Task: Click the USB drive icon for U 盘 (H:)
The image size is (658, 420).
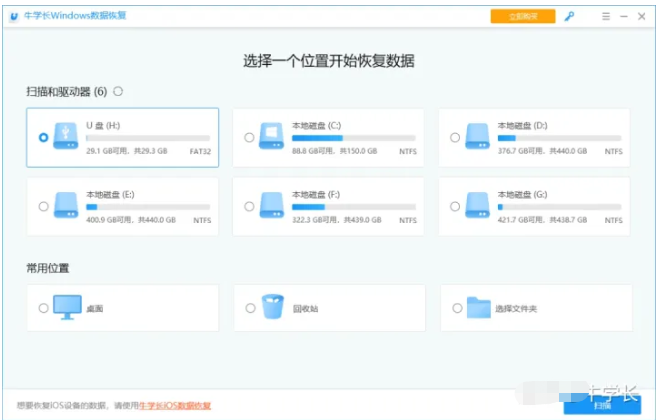Action: click(x=66, y=137)
